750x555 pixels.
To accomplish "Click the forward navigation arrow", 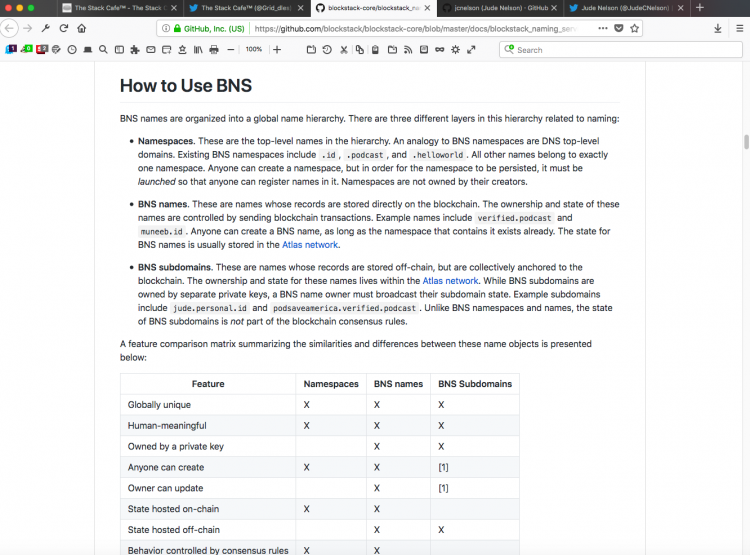I will click(x=28, y=29).
